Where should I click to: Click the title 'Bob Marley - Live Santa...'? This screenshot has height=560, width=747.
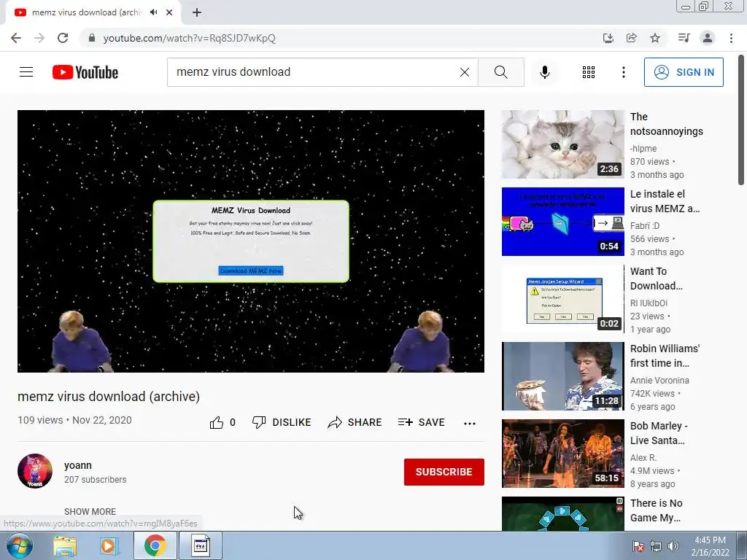[x=659, y=433]
